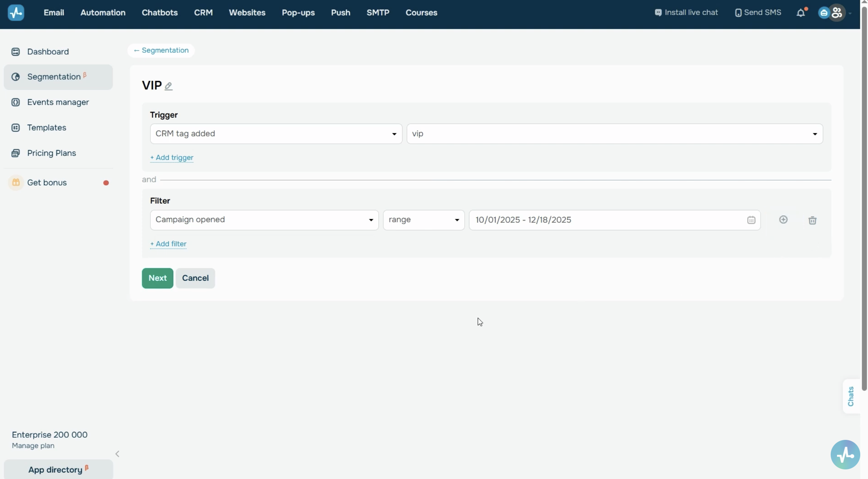Click the Pricing Plans sidebar icon
This screenshot has width=868, height=479.
coord(16,153)
